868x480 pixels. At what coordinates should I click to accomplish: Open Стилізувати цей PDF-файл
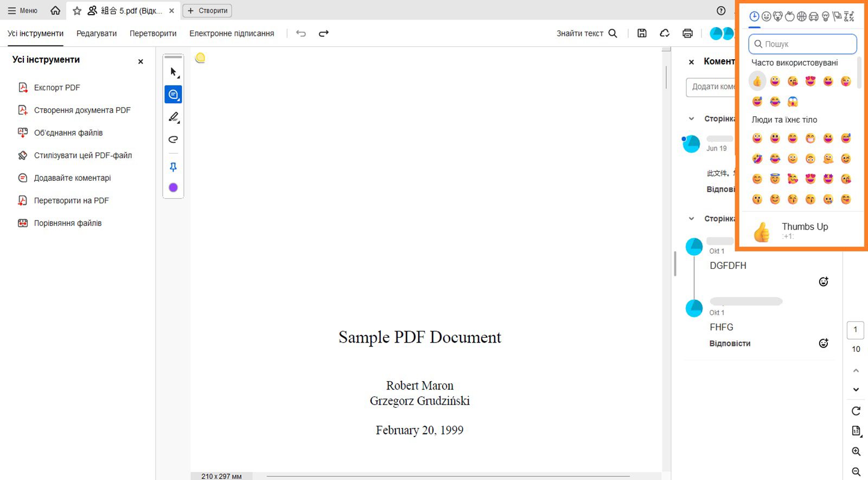tap(75, 155)
